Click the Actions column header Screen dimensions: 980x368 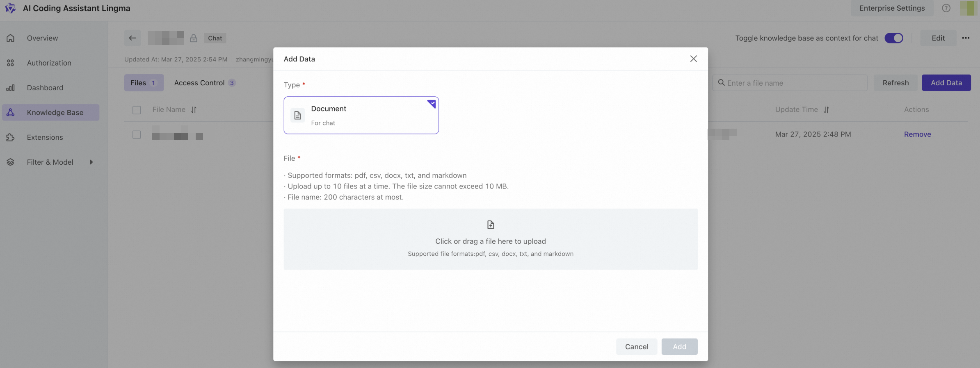916,110
